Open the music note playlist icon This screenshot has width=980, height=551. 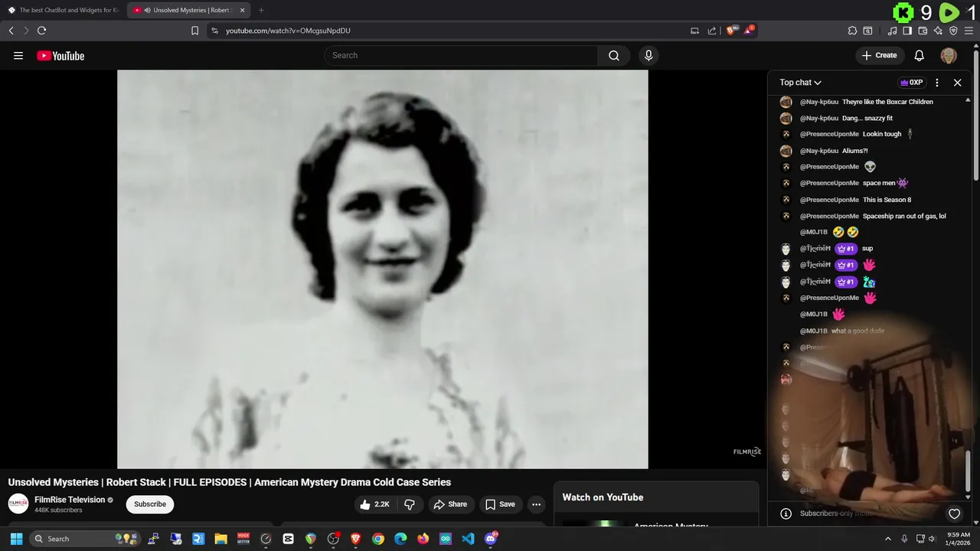coord(892,31)
